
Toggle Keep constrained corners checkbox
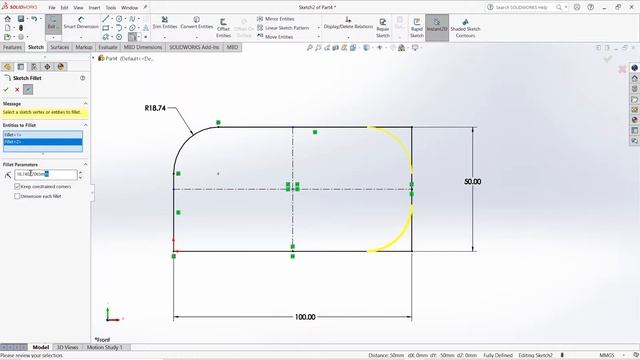(x=17, y=187)
